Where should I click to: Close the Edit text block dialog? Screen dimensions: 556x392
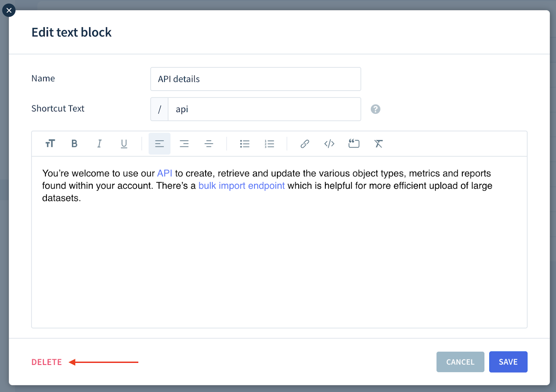pos(9,10)
